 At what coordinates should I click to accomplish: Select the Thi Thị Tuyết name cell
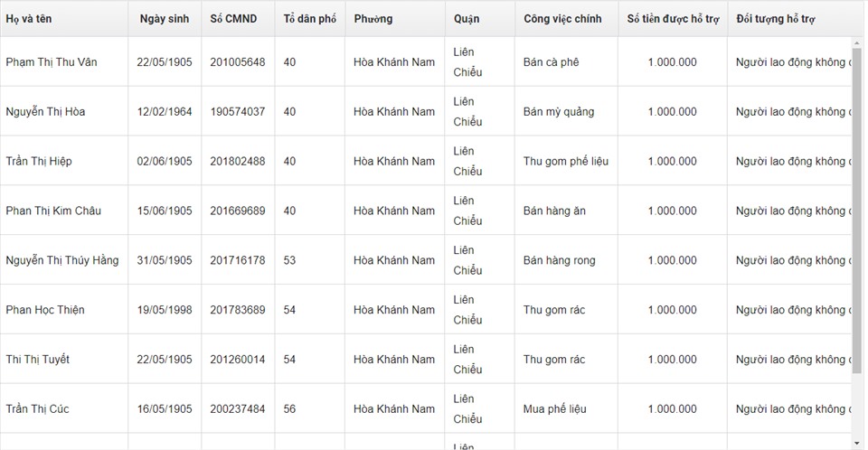point(64,360)
